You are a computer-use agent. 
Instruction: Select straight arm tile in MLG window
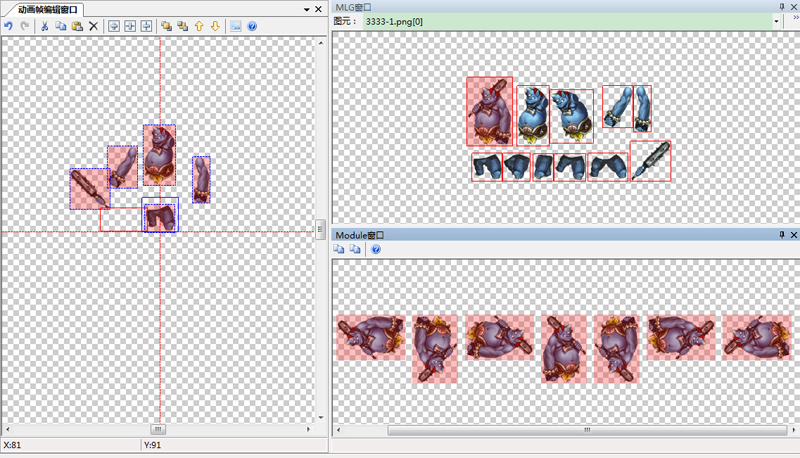642,108
